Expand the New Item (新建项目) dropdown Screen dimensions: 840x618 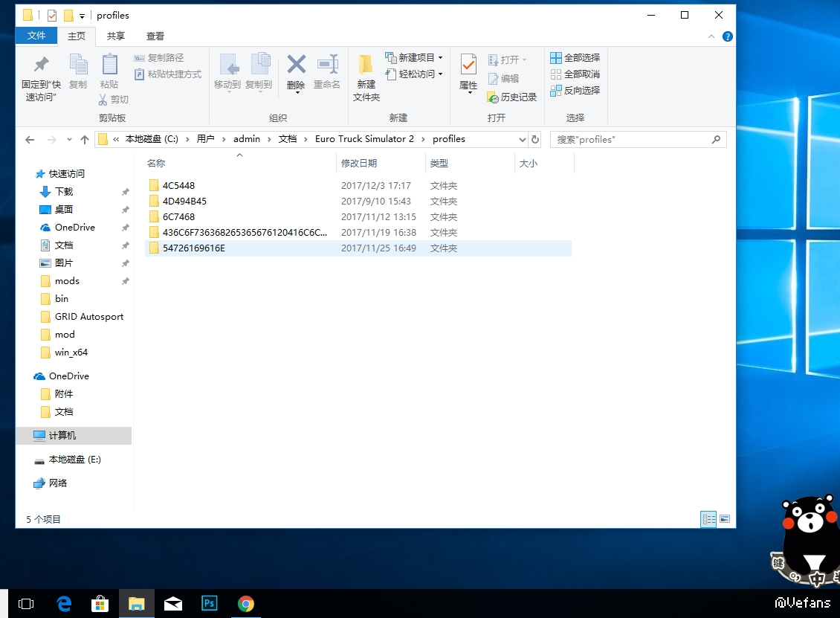[440, 58]
